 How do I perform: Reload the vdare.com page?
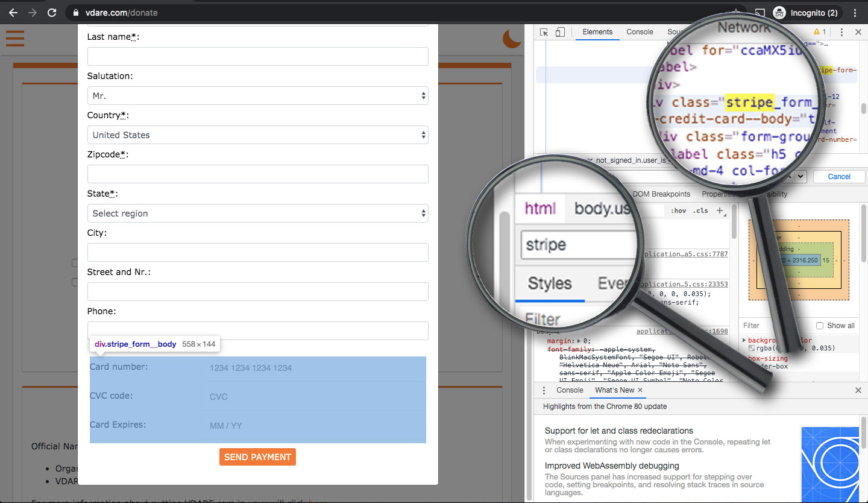pyautogui.click(x=52, y=13)
